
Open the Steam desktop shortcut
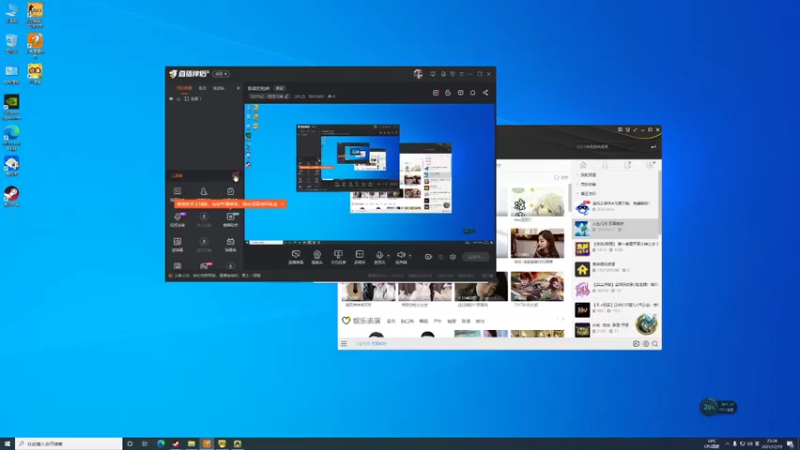11,196
